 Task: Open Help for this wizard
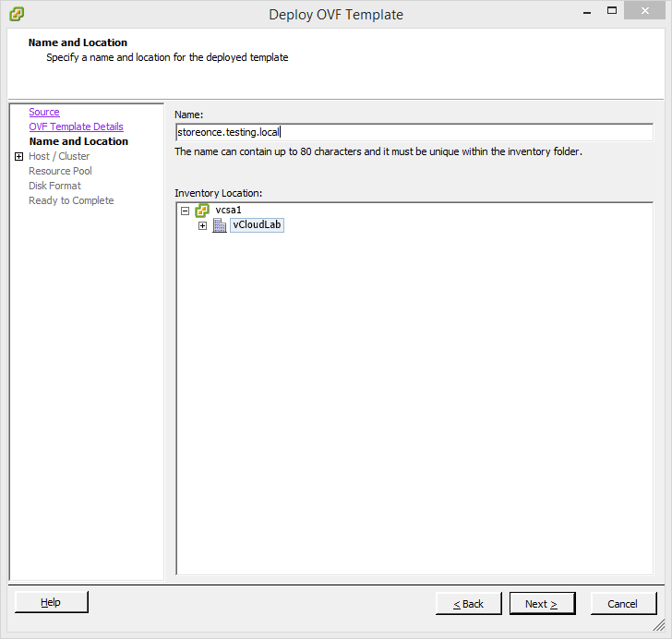pyautogui.click(x=52, y=602)
